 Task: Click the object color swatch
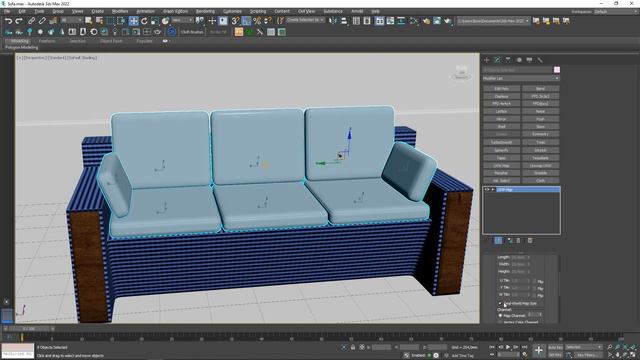point(557,70)
